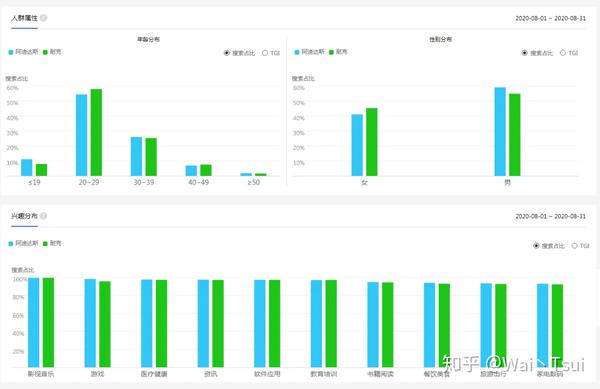The width and height of the screenshot is (600, 389).
Task: Click green bar for 20~29 age group
Action: coord(96,132)
